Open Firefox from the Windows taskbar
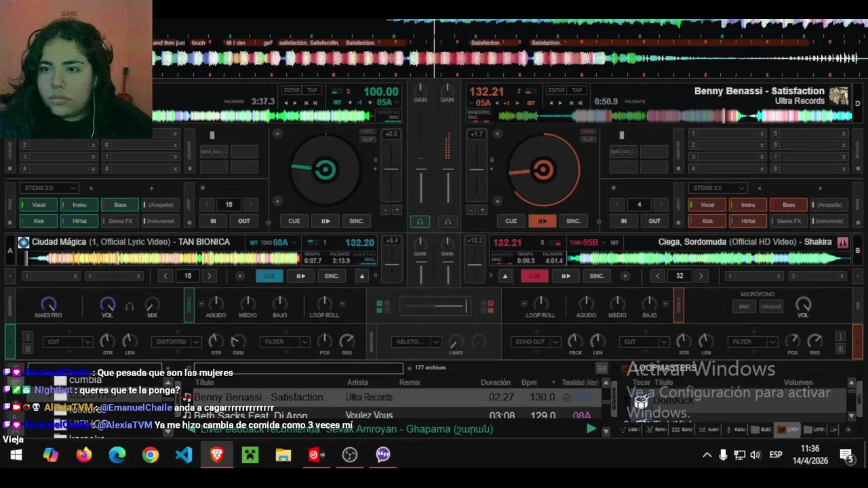 point(84,455)
